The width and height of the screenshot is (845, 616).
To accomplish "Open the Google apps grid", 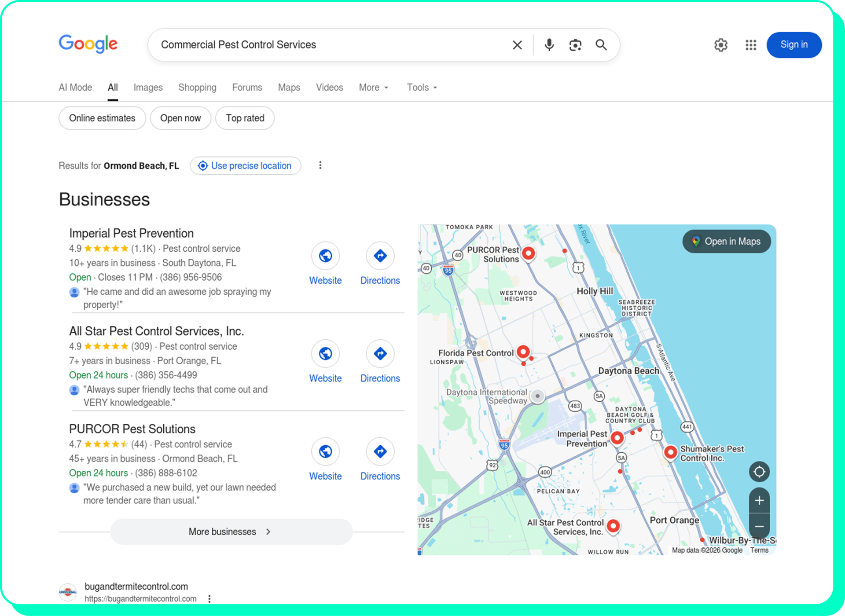I will (x=751, y=45).
